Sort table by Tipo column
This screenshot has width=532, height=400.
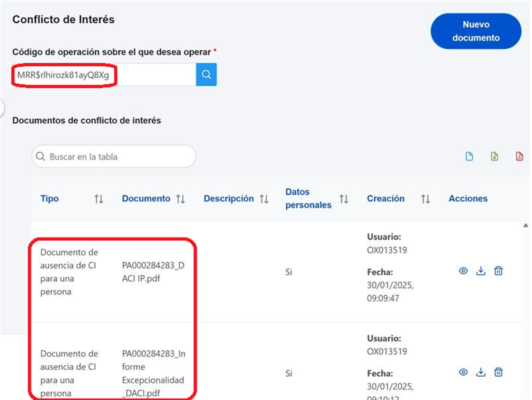coord(99,199)
